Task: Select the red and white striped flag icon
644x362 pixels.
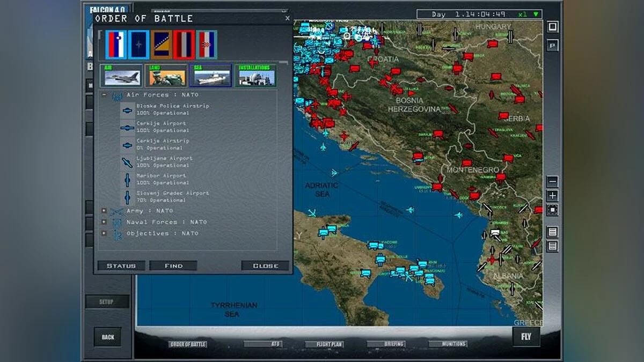Action: [184, 44]
